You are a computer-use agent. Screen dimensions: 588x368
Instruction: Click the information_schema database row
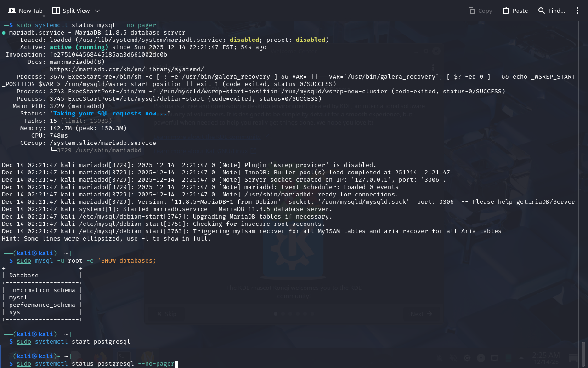point(42,290)
